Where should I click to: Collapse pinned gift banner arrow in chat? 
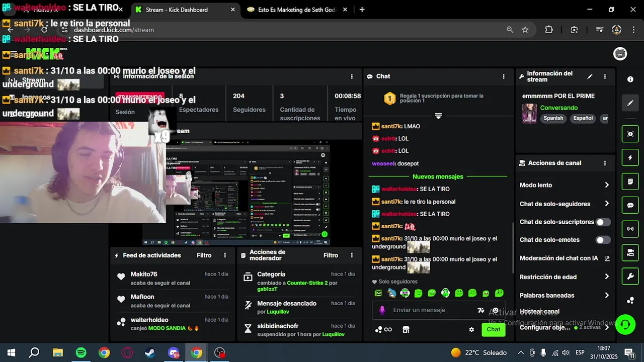[x=438, y=116]
